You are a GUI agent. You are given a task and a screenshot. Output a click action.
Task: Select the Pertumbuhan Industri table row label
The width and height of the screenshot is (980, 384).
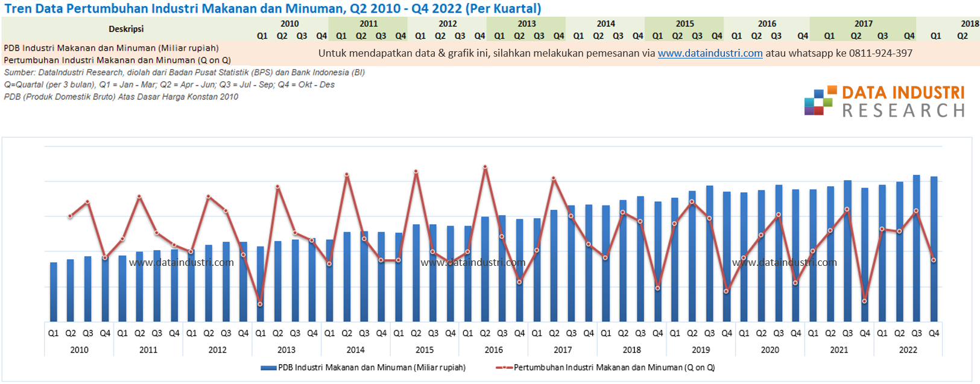(117, 60)
